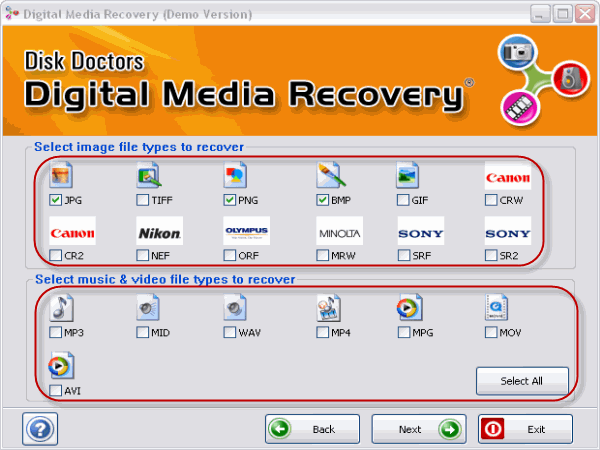Tick the MP3 checkbox
This screenshot has width=600, height=450.
55,332
